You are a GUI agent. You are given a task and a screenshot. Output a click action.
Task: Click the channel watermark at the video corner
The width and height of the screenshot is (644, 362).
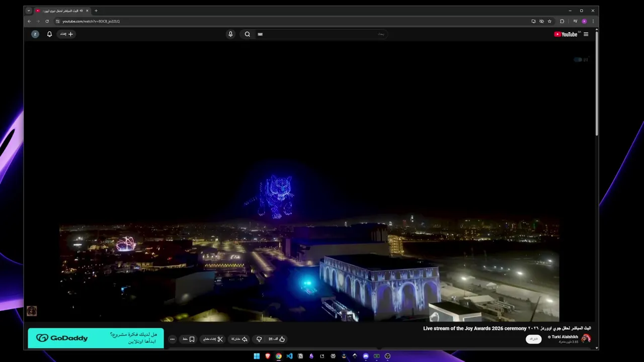pos(32,311)
